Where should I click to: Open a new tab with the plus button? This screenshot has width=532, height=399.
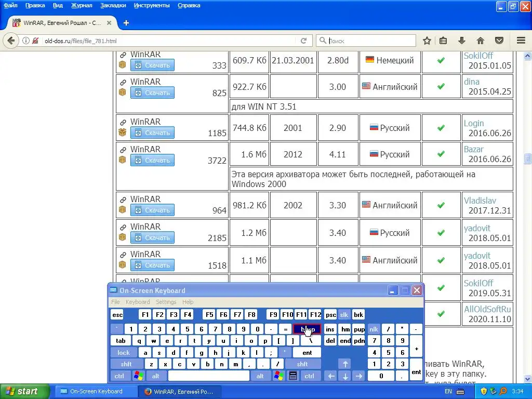pos(126,23)
